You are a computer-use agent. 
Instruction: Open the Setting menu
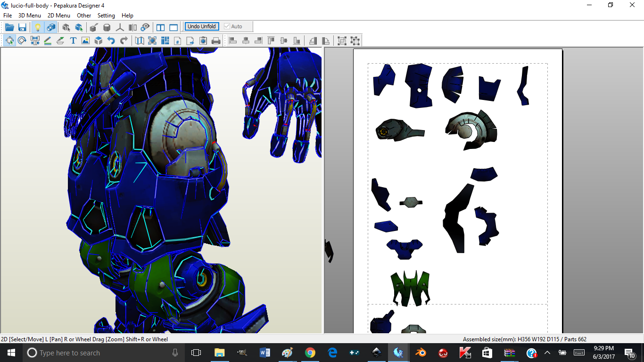pyautogui.click(x=106, y=16)
